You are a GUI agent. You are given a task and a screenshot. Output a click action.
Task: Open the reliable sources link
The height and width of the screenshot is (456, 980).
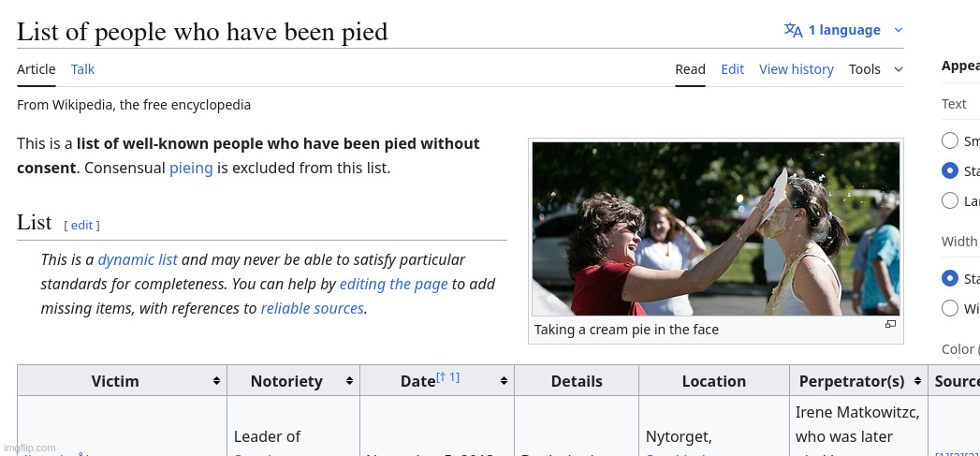[312, 308]
